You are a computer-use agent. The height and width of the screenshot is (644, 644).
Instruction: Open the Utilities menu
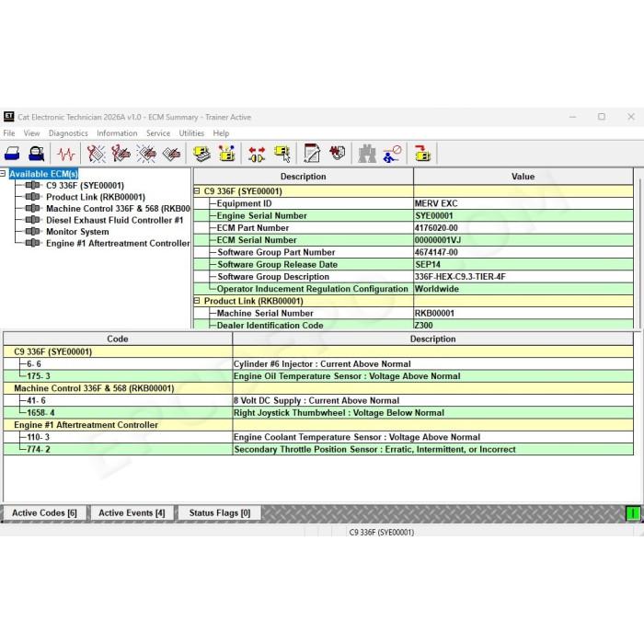coord(191,133)
